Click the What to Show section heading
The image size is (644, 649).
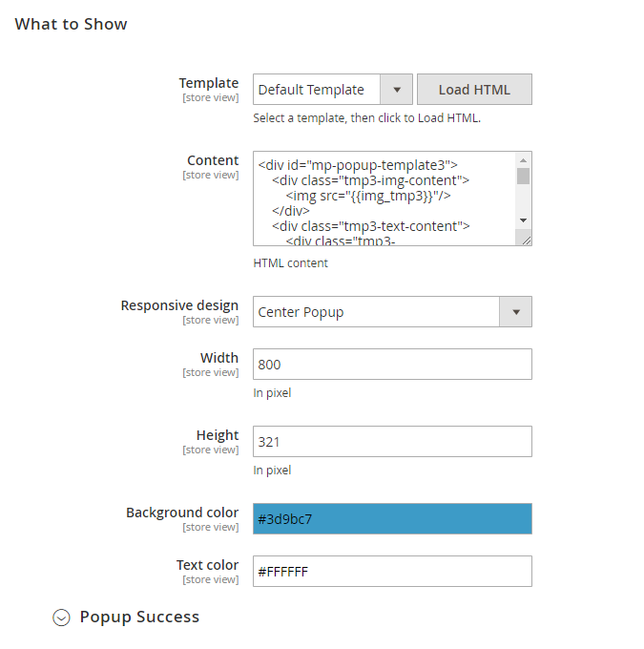coord(72,25)
